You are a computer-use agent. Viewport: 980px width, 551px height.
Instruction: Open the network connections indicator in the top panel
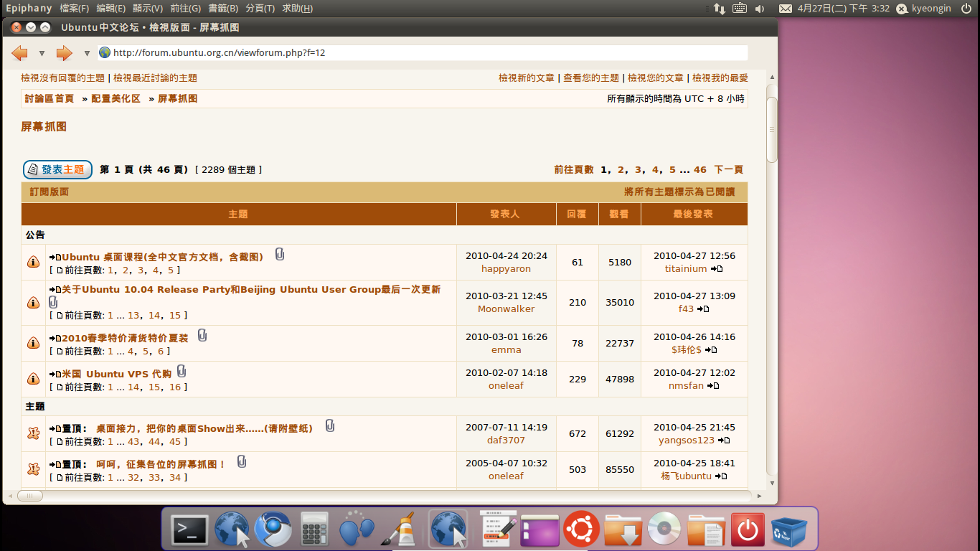click(x=719, y=9)
